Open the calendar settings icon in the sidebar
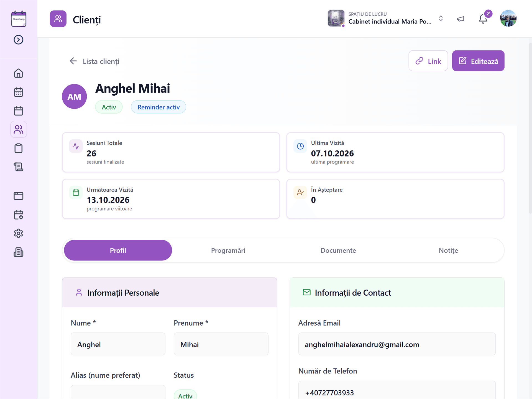Screen dimensions: 532x399 click(x=19, y=215)
